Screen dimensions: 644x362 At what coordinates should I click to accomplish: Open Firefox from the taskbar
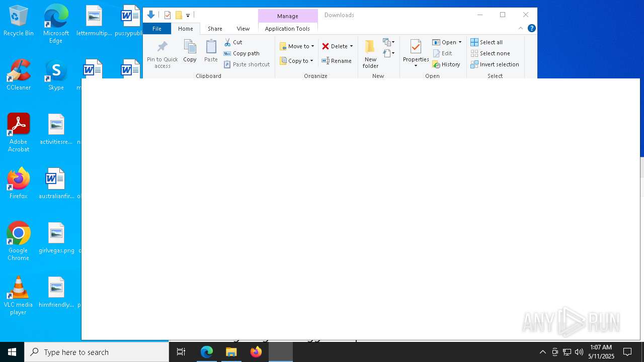pyautogui.click(x=256, y=352)
